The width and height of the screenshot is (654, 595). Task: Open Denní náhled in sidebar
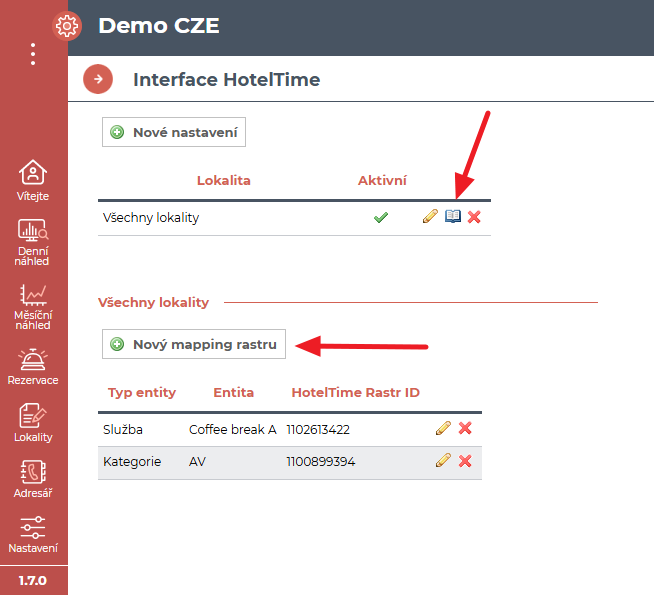click(33, 243)
